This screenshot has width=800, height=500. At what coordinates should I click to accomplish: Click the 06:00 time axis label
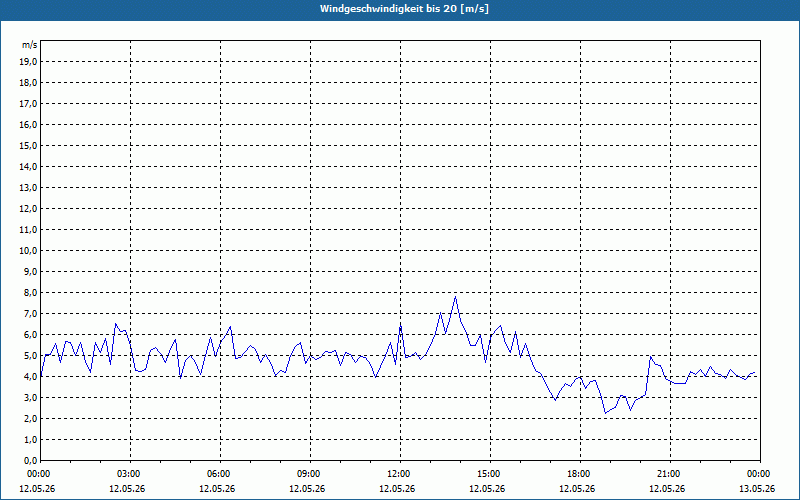220,474
